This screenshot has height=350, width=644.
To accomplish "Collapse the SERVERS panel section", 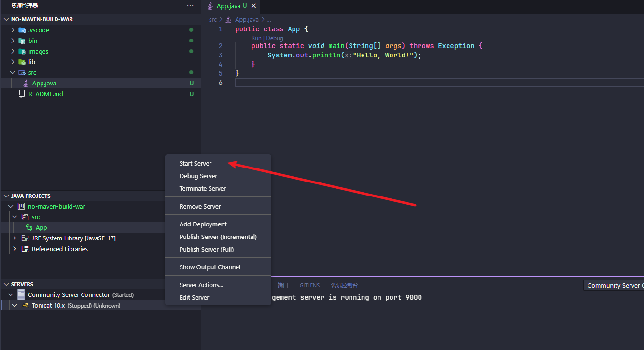I will pyautogui.click(x=6, y=284).
